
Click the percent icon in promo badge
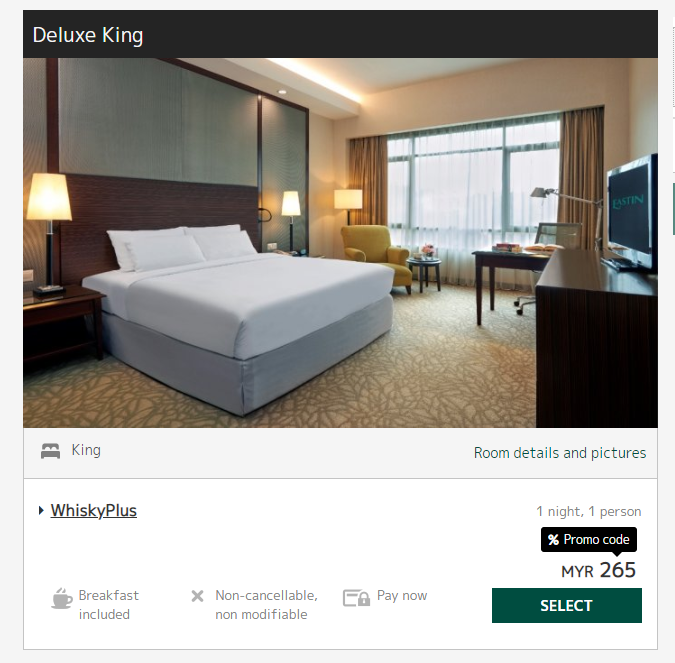(553, 539)
